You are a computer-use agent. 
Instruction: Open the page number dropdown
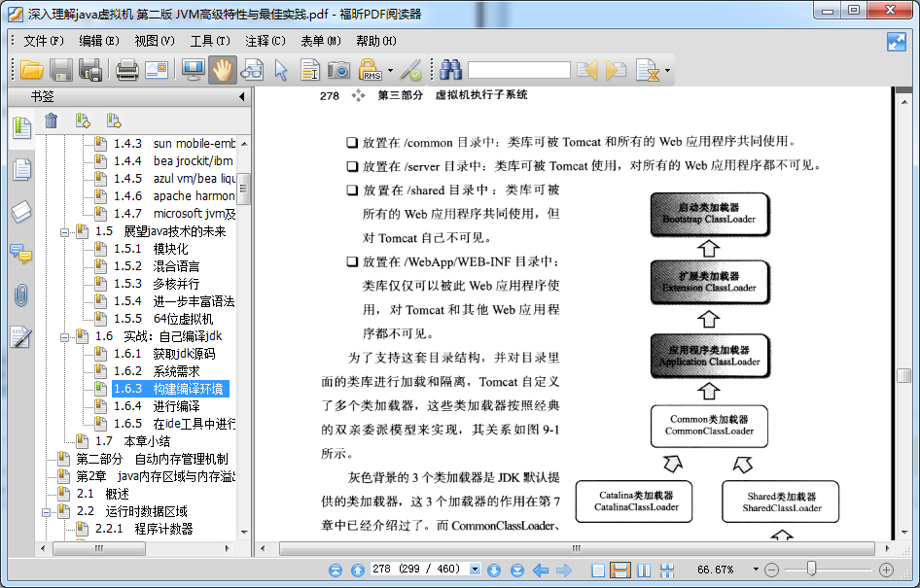[475, 570]
